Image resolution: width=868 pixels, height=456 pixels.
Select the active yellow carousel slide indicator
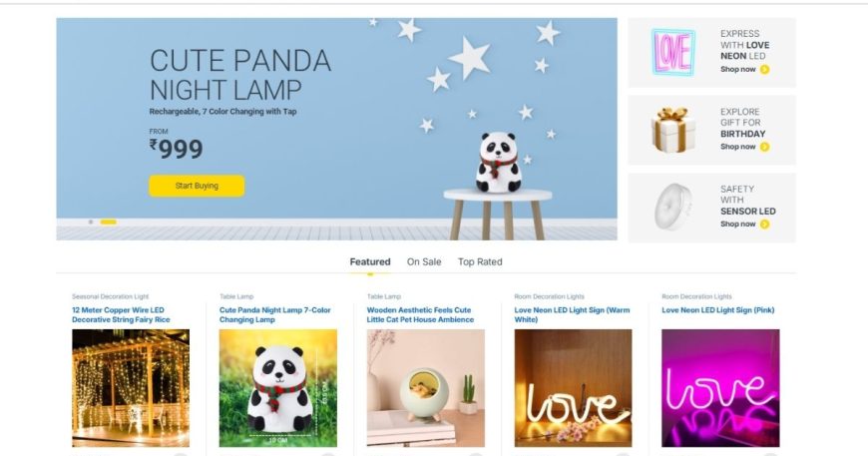tap(109, 222)
